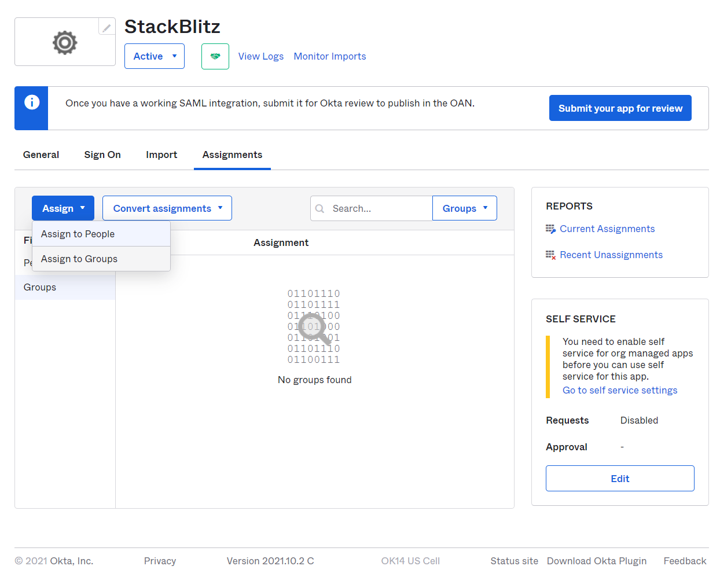Screen dimensions: 720x588
Task: Click the Edit button in Self Service panel
Action: tap(619, 478)
